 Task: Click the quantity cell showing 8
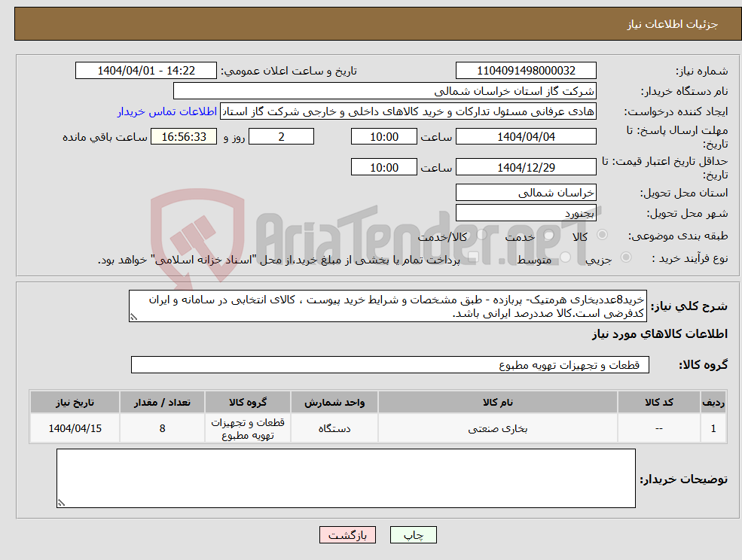(x=162, y=428)
